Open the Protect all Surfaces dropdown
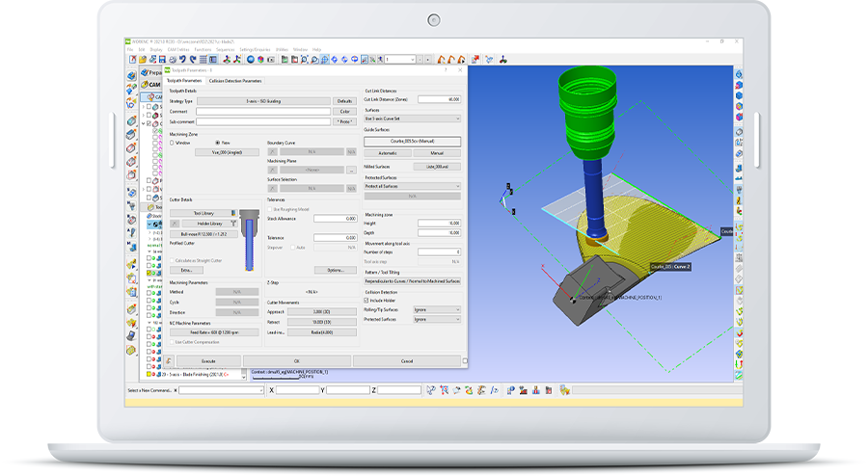 [412, 186]
